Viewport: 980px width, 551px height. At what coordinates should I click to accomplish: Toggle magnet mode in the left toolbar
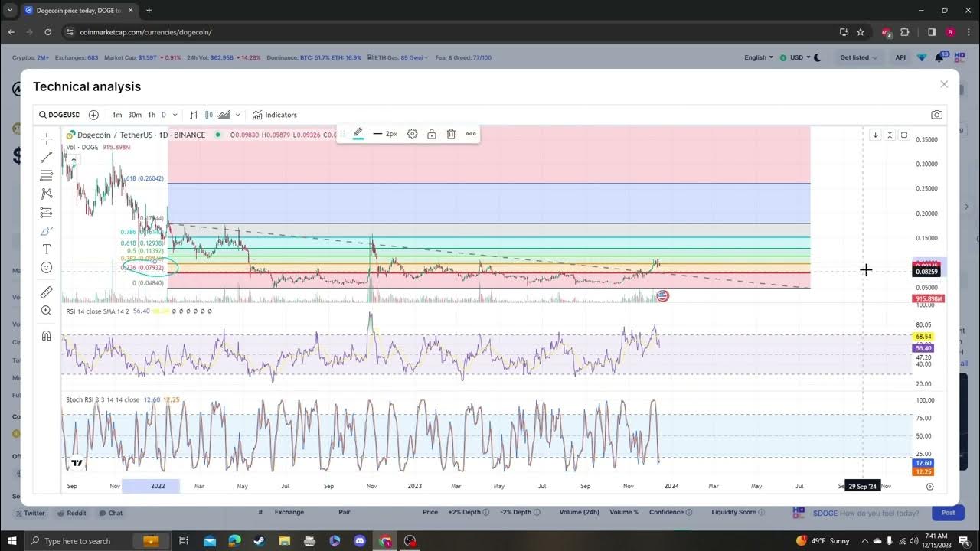(x=47, y=336)
